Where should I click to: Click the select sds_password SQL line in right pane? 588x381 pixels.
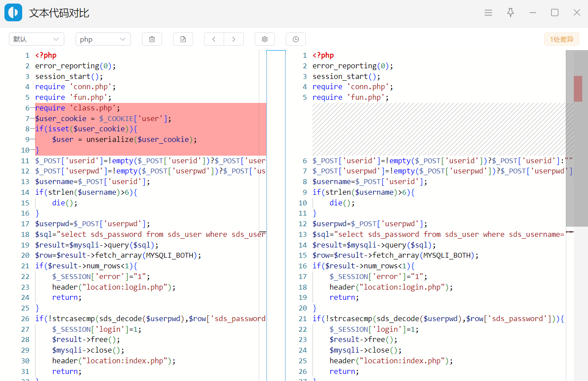(439, 234)
